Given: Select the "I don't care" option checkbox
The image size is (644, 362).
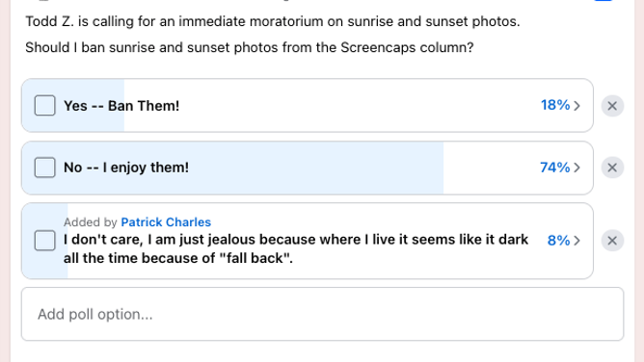Looking at the screenshot, I should (x=44, y=241).
